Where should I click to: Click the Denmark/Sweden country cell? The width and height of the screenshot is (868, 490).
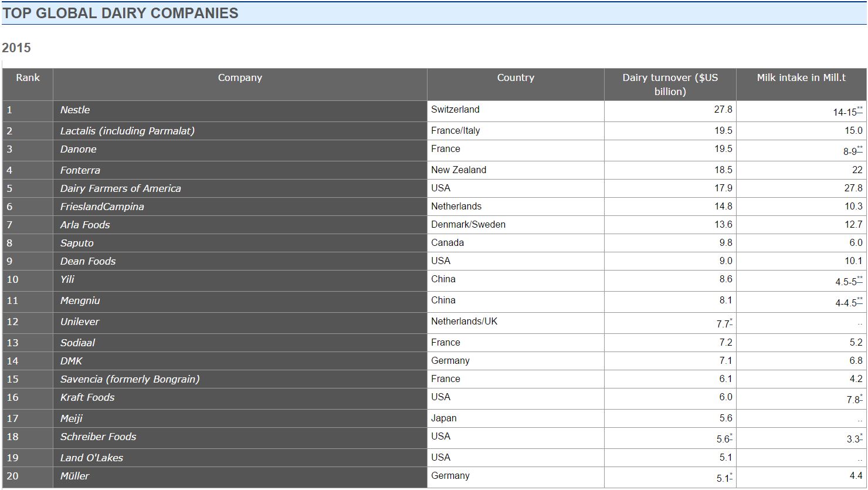[516, 225]
